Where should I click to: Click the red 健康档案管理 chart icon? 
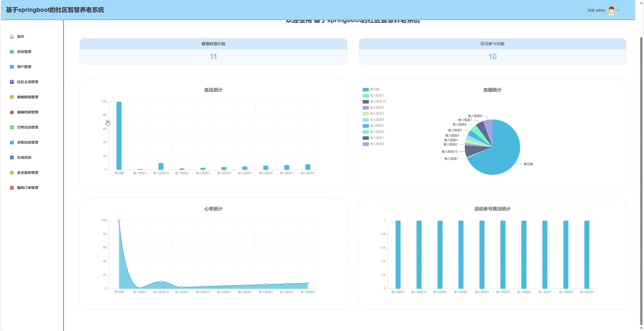click(x=12, y=112)
